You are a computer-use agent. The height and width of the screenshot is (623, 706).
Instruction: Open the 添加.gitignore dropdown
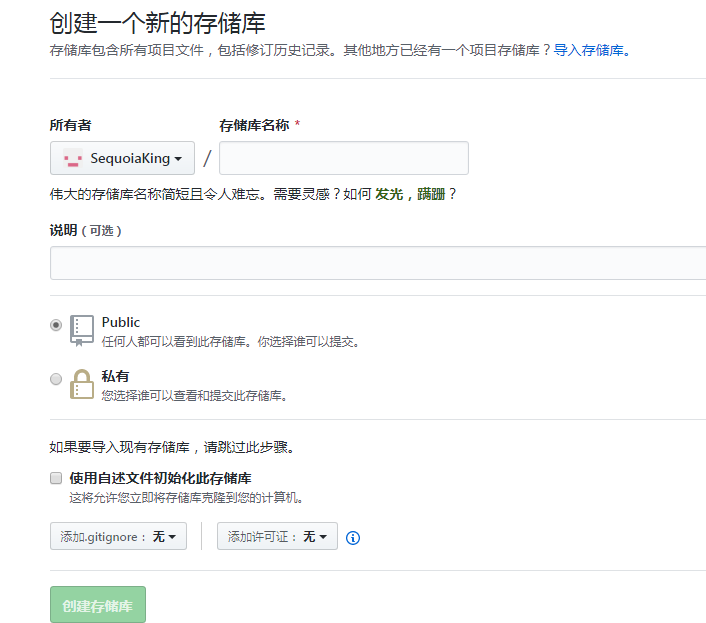pos(118,536)
